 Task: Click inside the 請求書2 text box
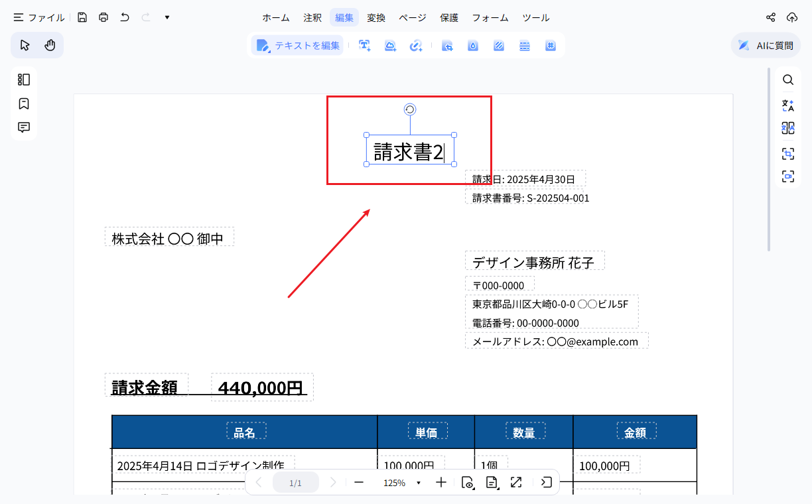click(410, 151)
